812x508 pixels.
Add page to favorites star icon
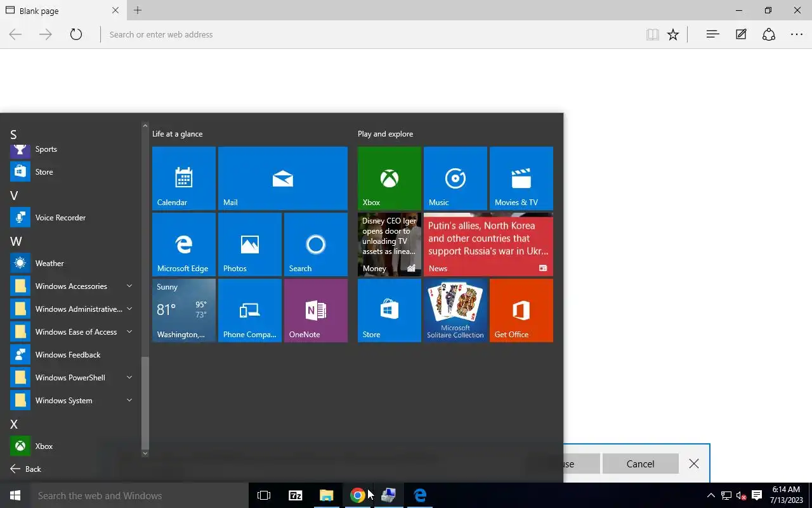tap(673, 35)
